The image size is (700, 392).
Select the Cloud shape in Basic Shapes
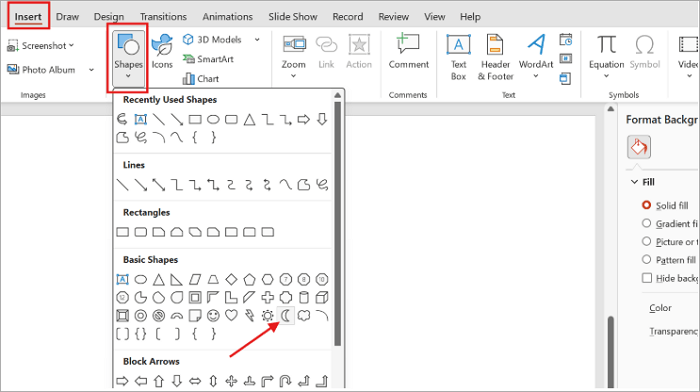coord(304,316)
